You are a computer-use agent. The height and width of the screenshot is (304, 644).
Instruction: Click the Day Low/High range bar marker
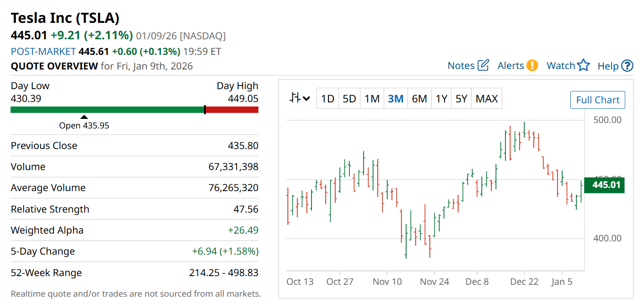204,110
